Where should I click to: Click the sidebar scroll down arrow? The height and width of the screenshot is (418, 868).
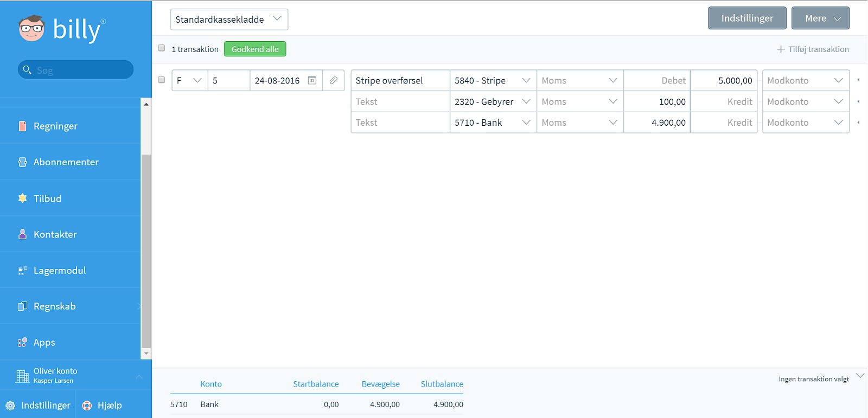(x=146, y=353)
